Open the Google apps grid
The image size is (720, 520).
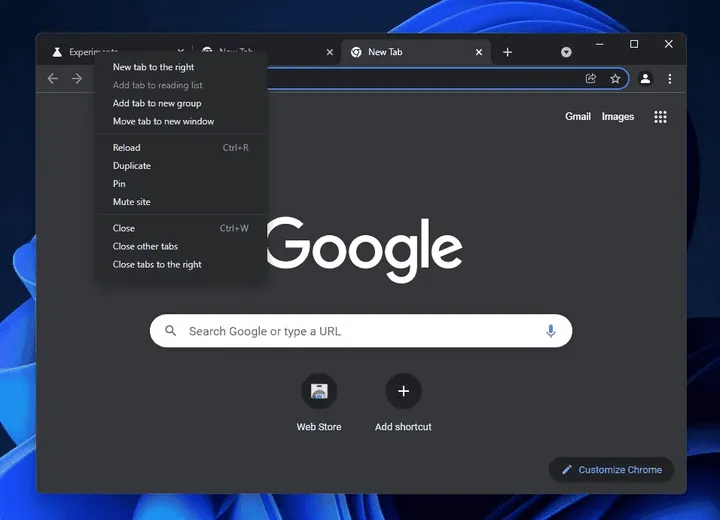pos(660,117)
